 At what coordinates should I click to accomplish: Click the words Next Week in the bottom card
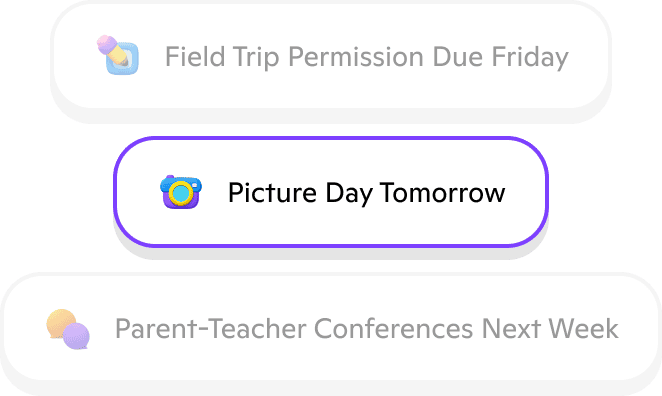tap(550, 328)
